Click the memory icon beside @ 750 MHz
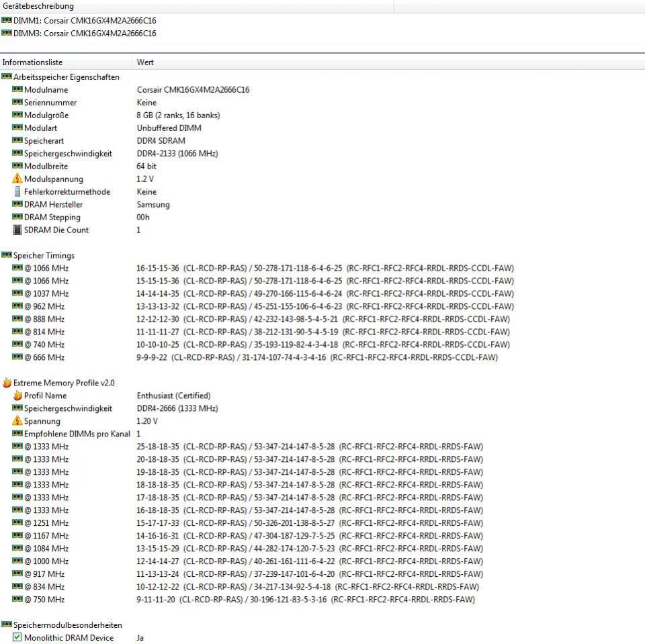645x644 pixels. coord(17,599)
